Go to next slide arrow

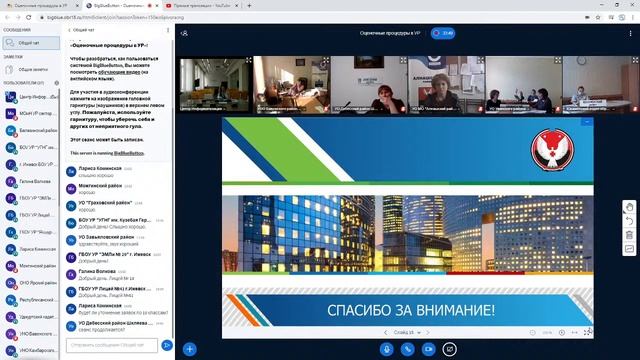[x=428, y=333]
